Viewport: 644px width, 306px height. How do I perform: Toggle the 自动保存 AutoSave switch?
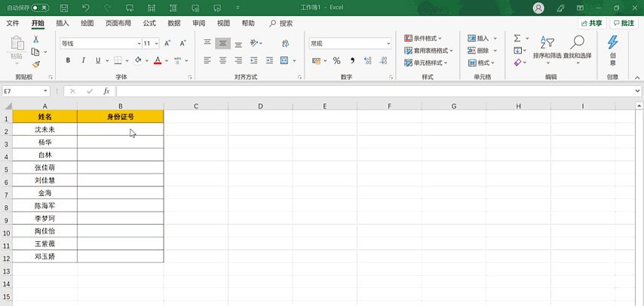click(40, 8)
